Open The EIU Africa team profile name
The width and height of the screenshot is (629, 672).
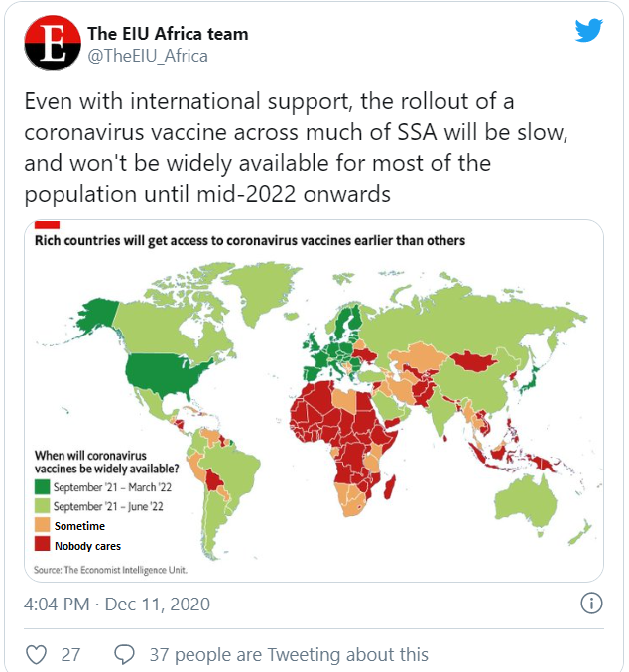click(x=168, y=34)
